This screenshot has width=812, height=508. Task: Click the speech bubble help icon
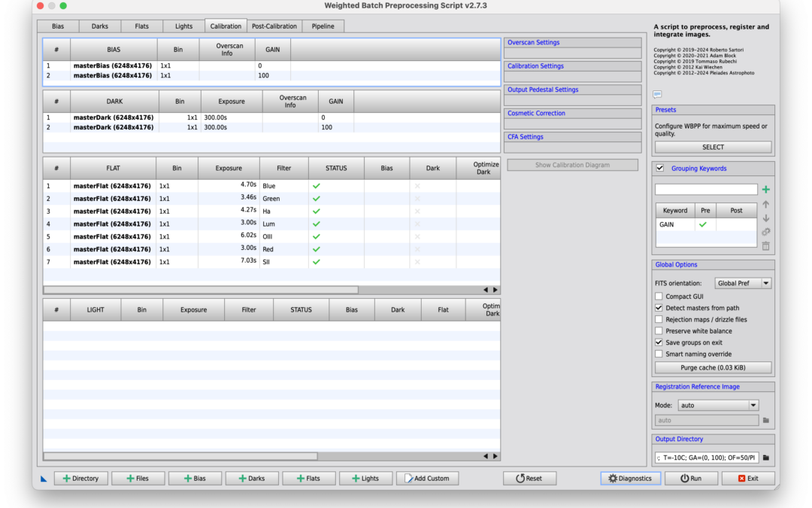point(657,95)
